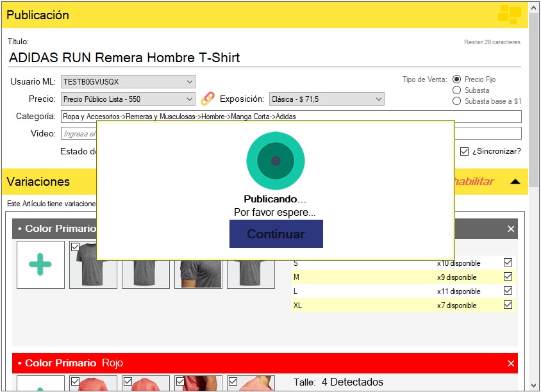Click the Continuar button
Image resolution: width=541 pixels, height=392 pixels.
click(276, 234)
